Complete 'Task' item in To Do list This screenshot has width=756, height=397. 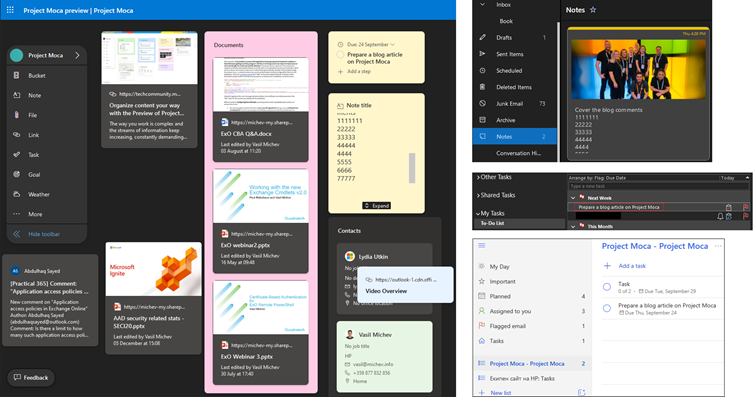pos(607,287)
